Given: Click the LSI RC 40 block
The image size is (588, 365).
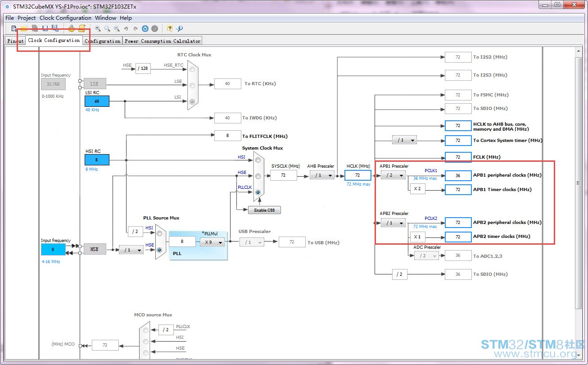Looking at the screenshot, I should pos(97,101).
